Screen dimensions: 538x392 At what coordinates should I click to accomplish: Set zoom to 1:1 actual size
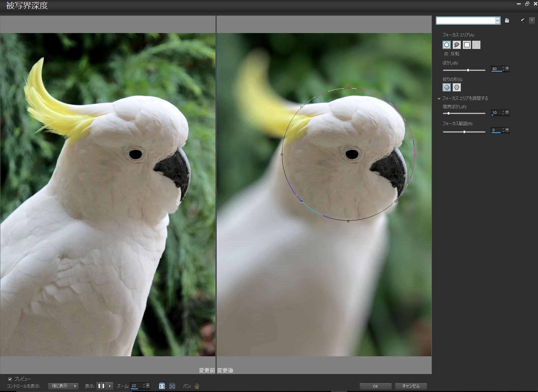(x=162, y=386)
